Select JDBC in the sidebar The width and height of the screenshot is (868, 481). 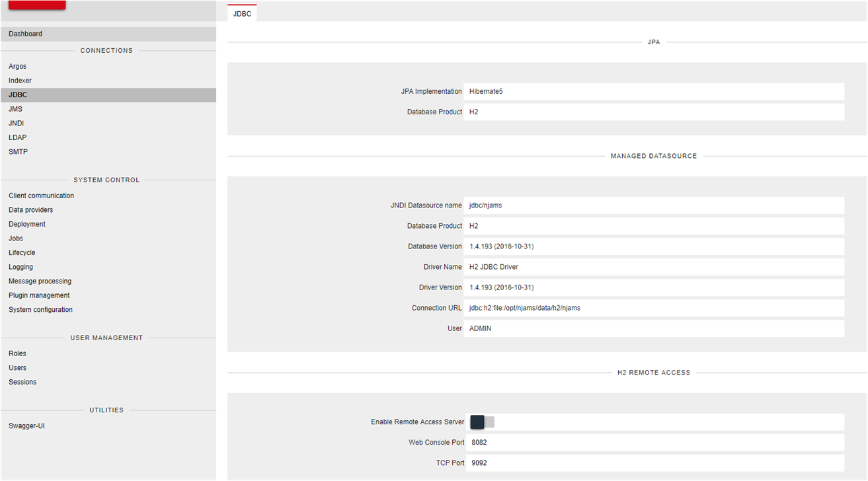(108, 95)
